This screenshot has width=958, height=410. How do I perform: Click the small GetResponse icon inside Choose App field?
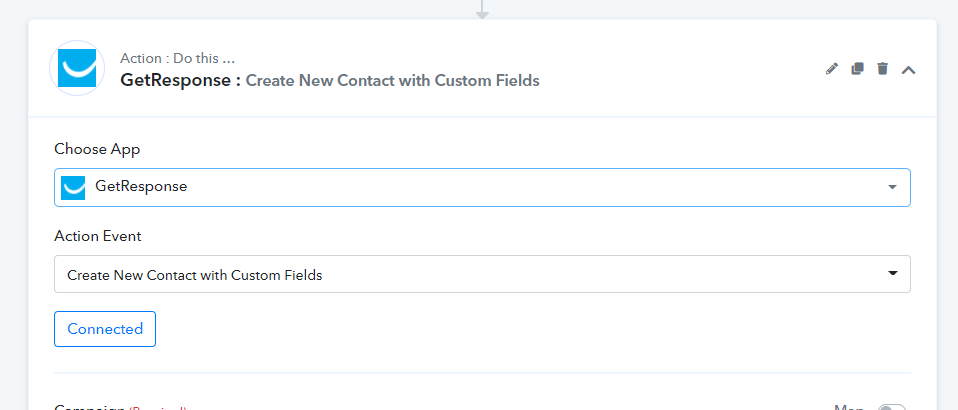73,188
